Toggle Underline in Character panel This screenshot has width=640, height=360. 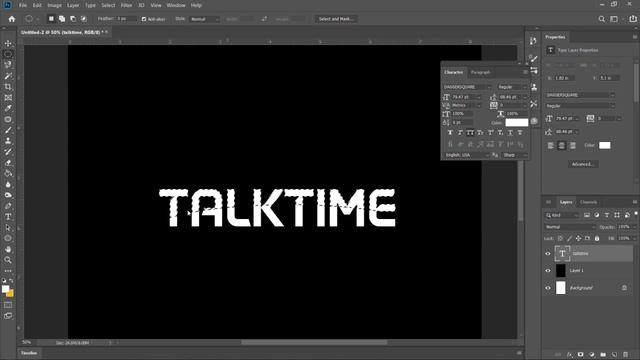point(510,133)
